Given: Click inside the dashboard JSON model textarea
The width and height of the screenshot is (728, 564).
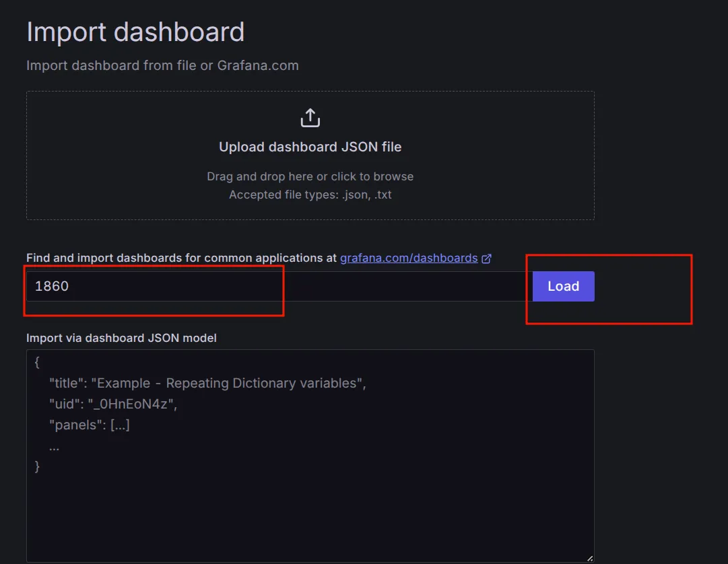Looking at the screenshot, I should tap(310, 456).
